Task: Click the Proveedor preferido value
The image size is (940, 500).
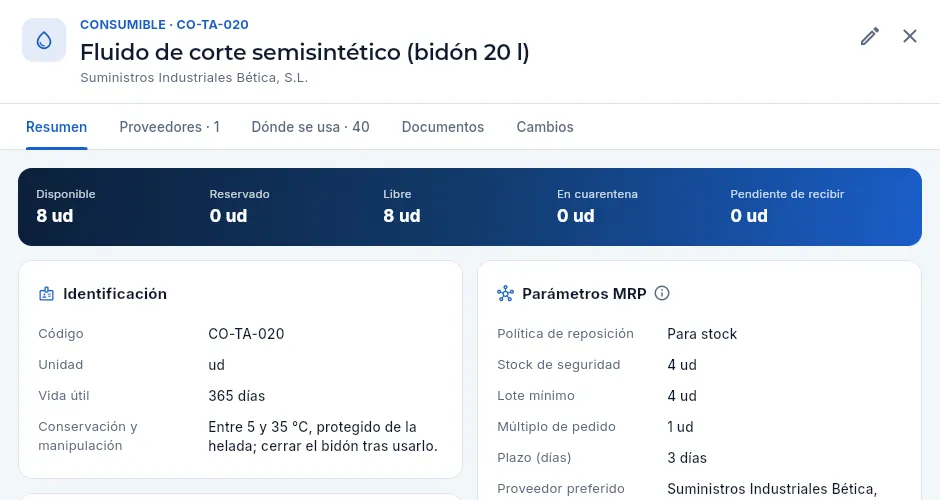Action: 772,489
